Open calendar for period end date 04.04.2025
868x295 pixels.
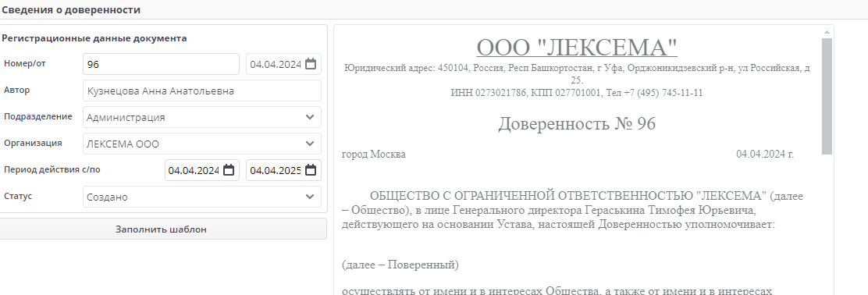pyautogui.click(x=311, y=170)
